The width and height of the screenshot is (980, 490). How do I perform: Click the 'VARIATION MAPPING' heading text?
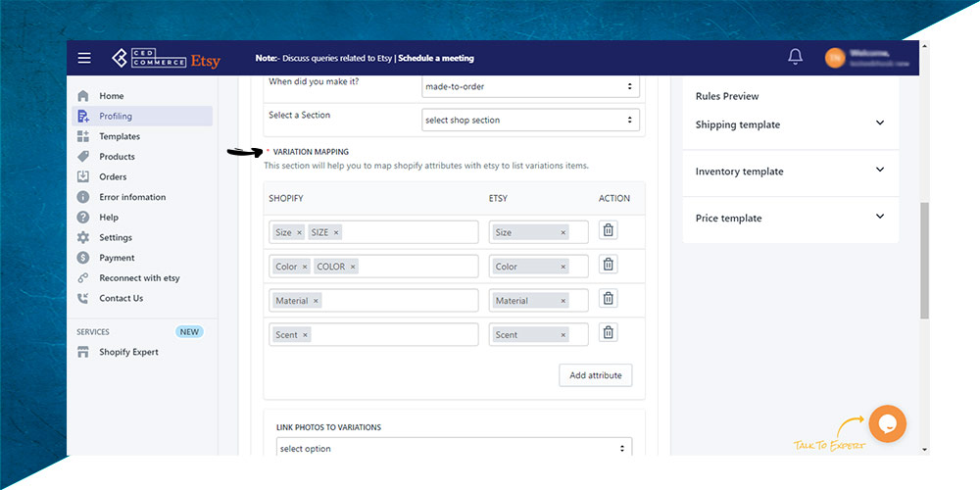(311, 152)
